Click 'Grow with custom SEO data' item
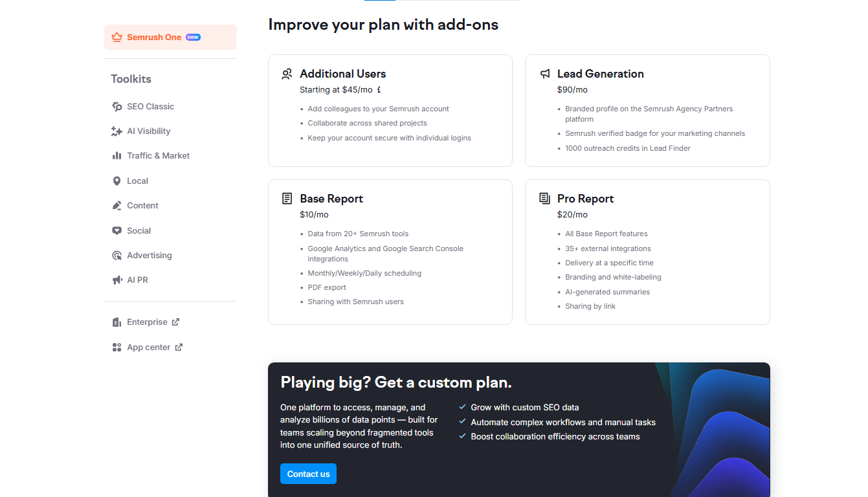 pos(524,407)
